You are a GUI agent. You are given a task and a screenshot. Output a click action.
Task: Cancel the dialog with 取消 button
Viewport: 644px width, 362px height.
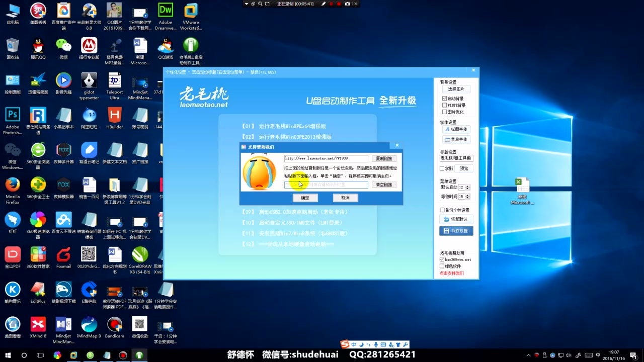(345, 198)
